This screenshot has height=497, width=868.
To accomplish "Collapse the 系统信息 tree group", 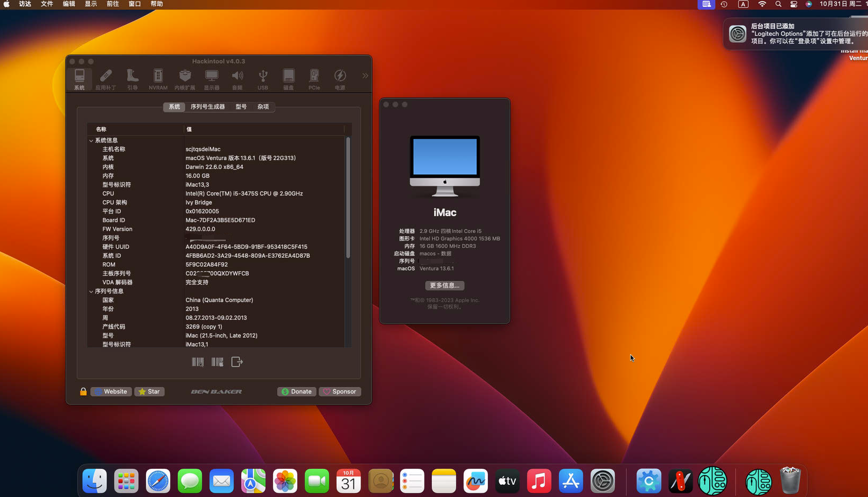I will coord(91,141).
